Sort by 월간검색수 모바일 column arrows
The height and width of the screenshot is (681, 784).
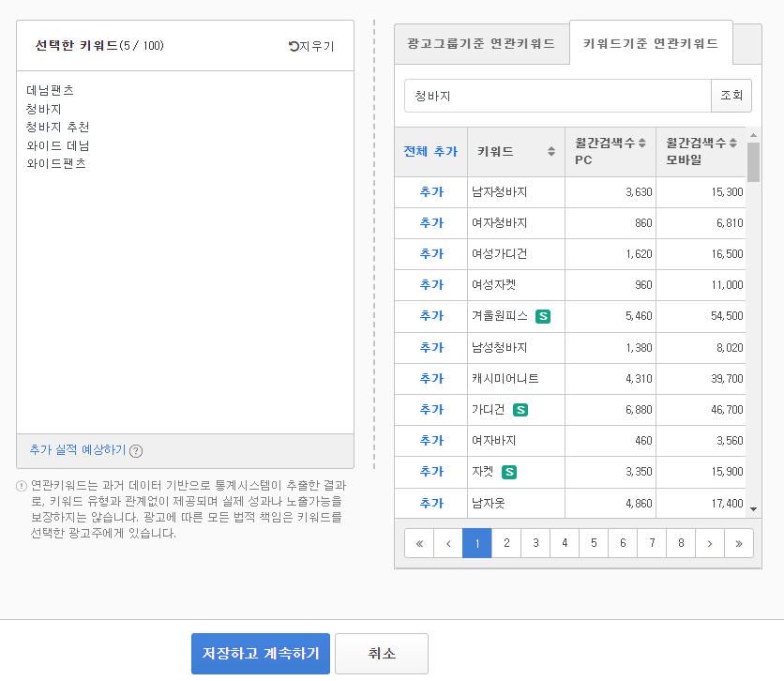pyautogui.click(x=733, y=143)
